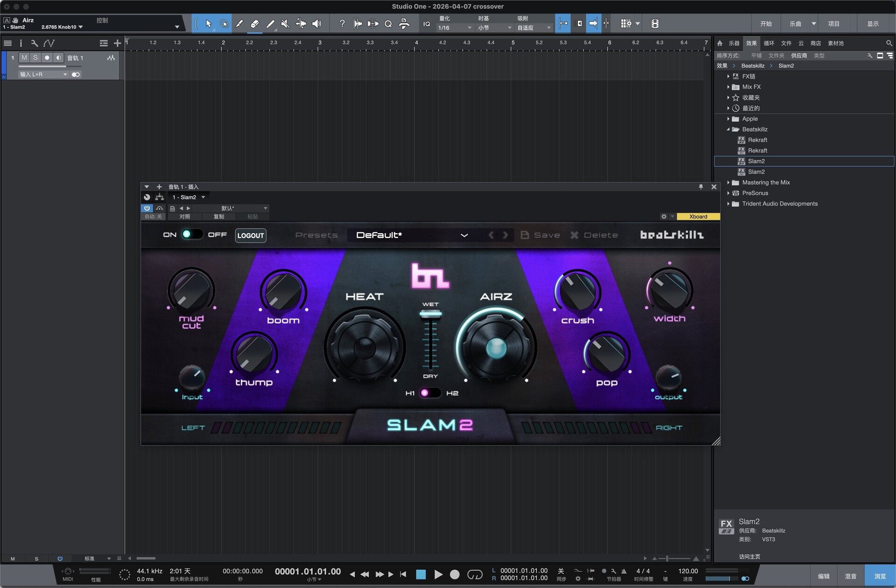This screenshot has height=588, width=896.
Task: Click the 对照 compare button
Action: (185, 217)
